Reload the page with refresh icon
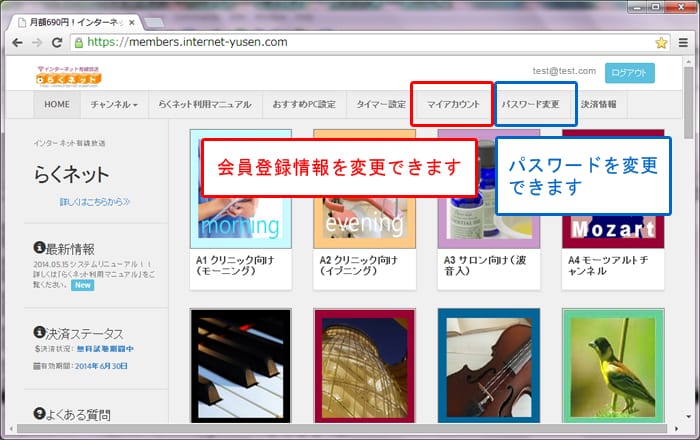The height and width of the screenshot is (440, 700). click(x=57, y=42)
